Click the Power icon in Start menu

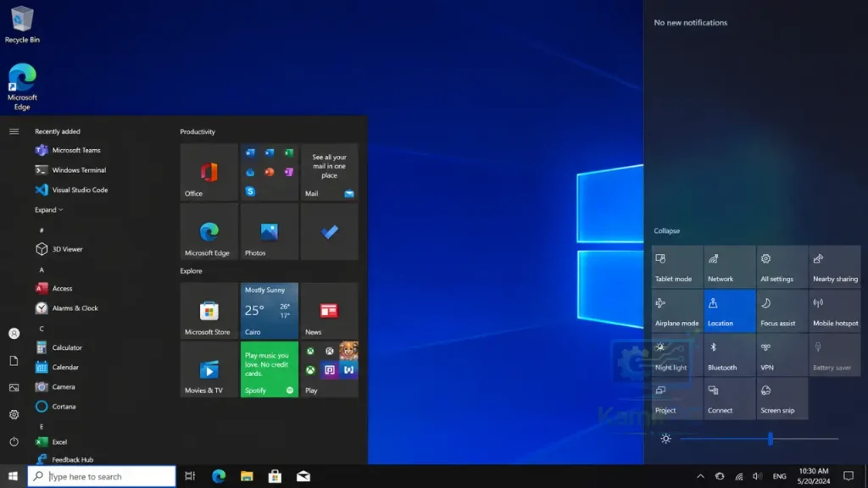point(14,441)
